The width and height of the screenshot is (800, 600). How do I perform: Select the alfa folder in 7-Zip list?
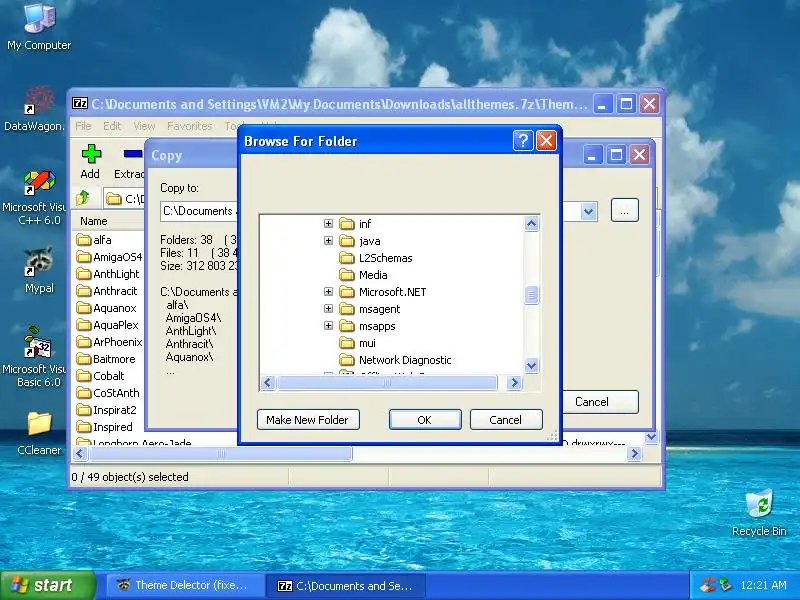(x=94, y=240)
